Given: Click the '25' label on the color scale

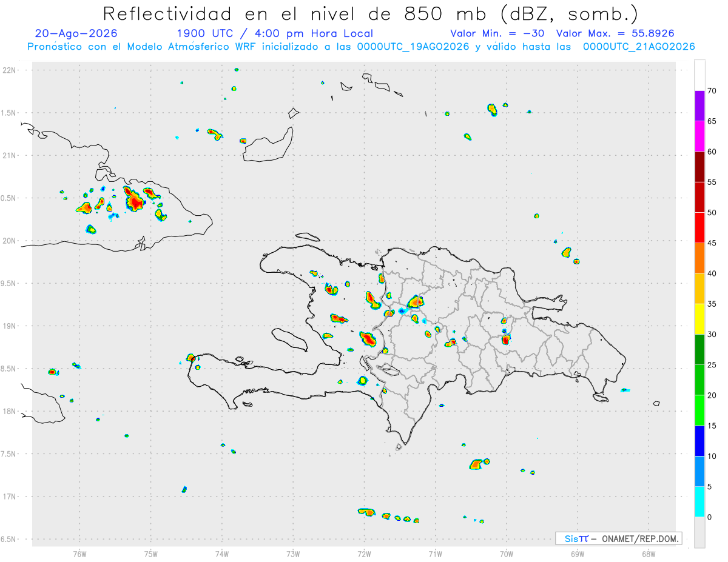Looking at the screenshot, I should pyautogui.click(x=711, y=365).
